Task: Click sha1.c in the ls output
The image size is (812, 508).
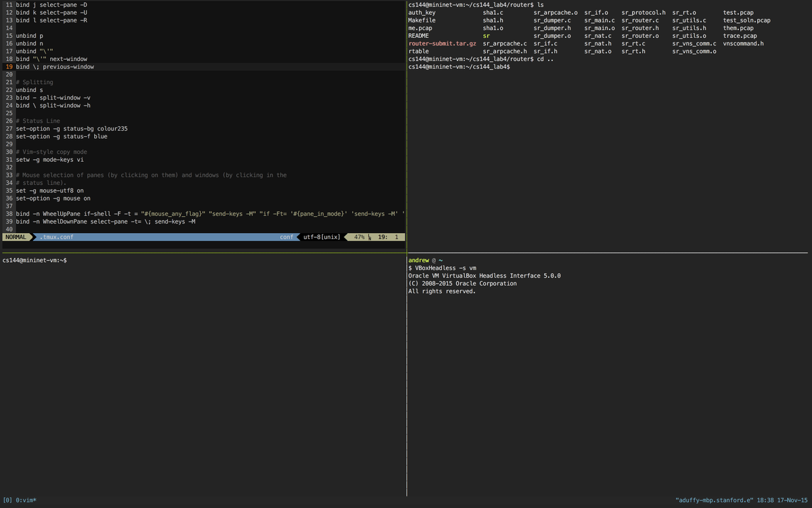Action: (493, 13)
